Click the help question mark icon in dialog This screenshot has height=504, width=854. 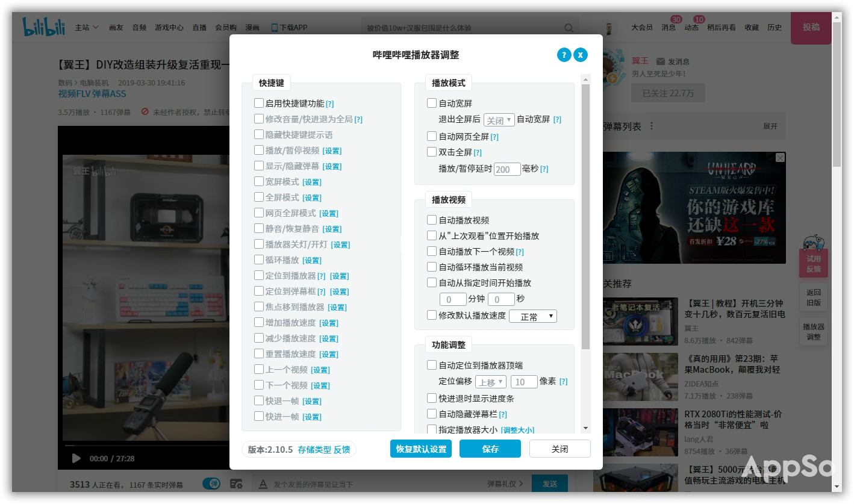(564, 55)
